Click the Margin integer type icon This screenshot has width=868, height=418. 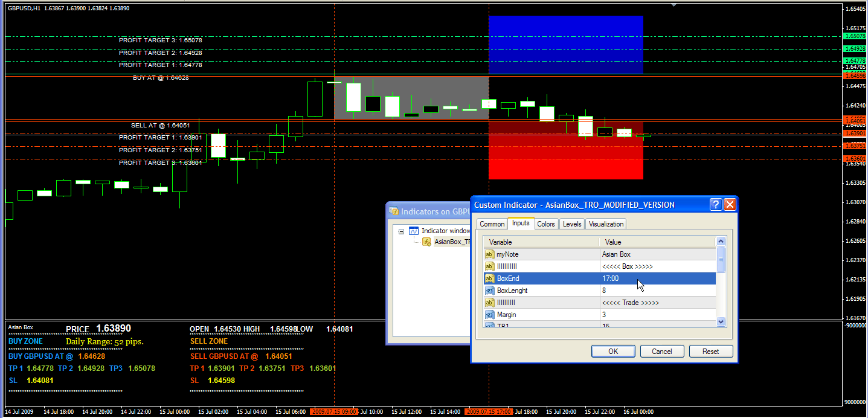pyautogui.click(x=489, y=315)
